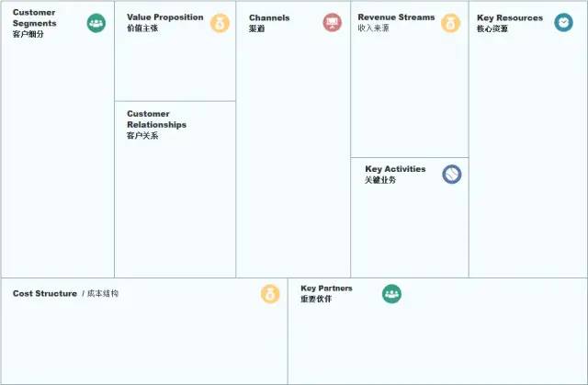The image size is (588, 385).
Task: Select the red presentation icon in Channels
Action: tap(333, 23)
